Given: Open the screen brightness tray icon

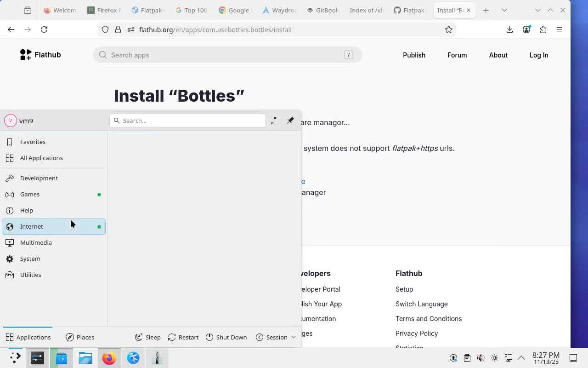Looking at the screenshot, I should pos(494,358).
